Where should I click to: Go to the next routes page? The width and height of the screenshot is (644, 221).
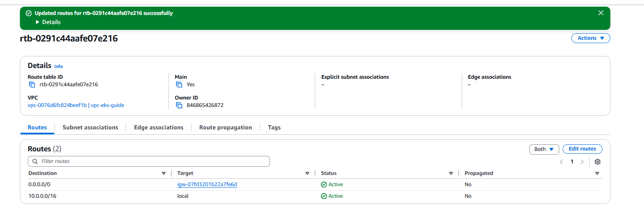582,162
